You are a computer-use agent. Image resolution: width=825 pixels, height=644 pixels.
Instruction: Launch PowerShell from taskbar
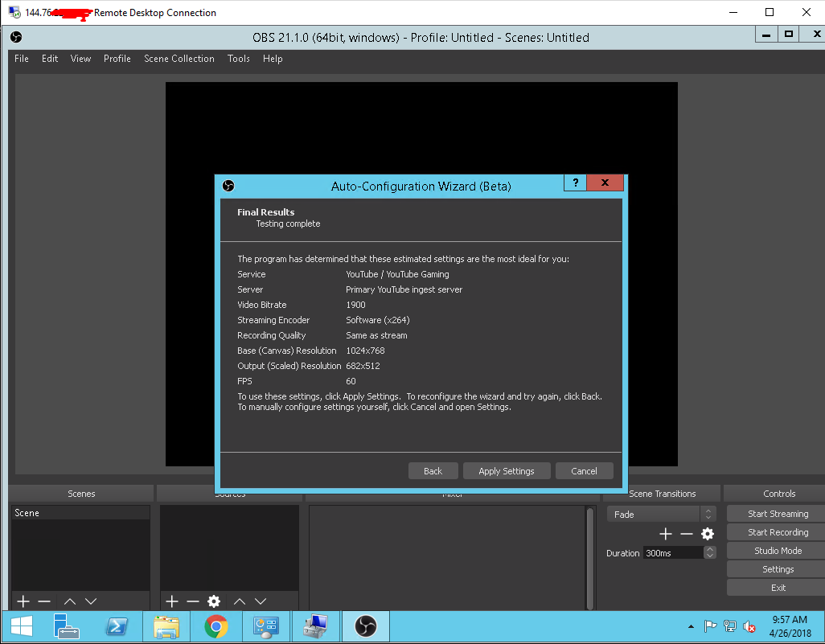pos(117,626)
